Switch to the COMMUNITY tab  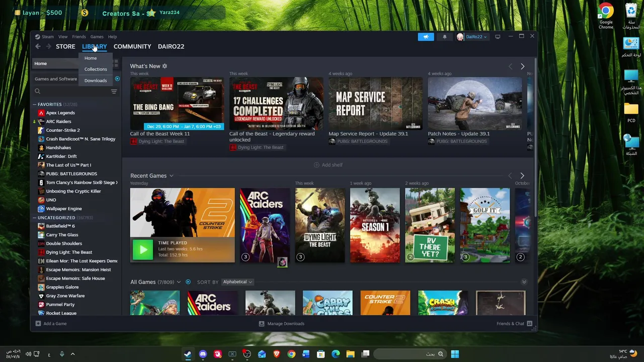[x=132, y=46]
